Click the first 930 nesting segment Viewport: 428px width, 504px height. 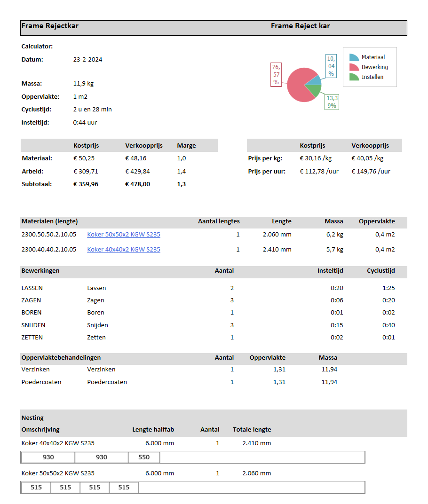tap(48, 457)
